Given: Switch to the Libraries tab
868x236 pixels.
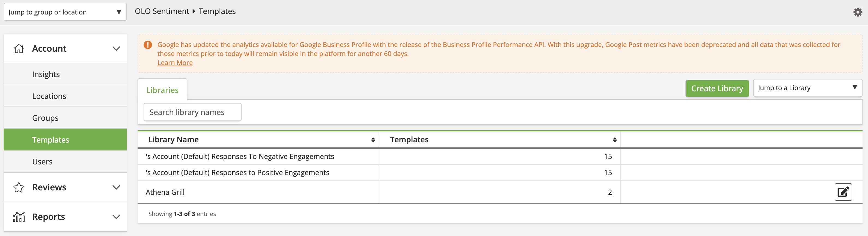Looking at the screenshot, I should [x=162, y=90].
